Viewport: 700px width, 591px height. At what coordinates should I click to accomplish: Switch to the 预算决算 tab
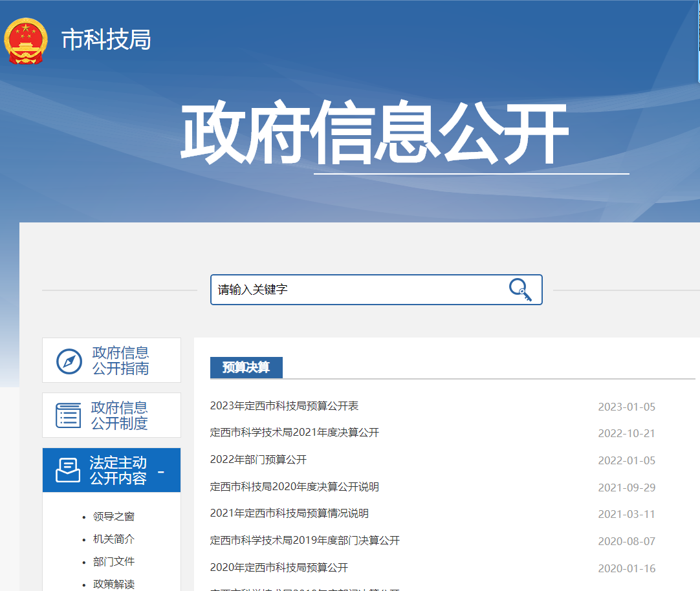coord(246,367)
